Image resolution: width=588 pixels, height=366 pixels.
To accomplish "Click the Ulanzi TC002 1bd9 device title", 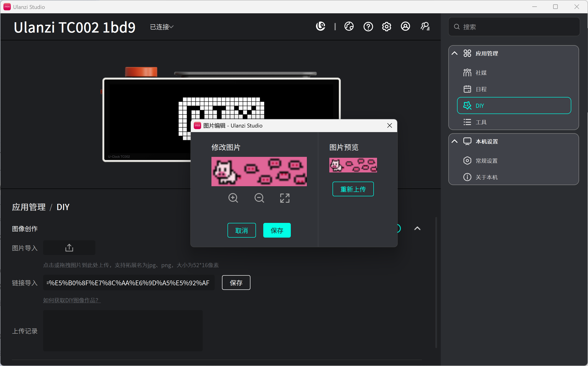I will (75, 27).
